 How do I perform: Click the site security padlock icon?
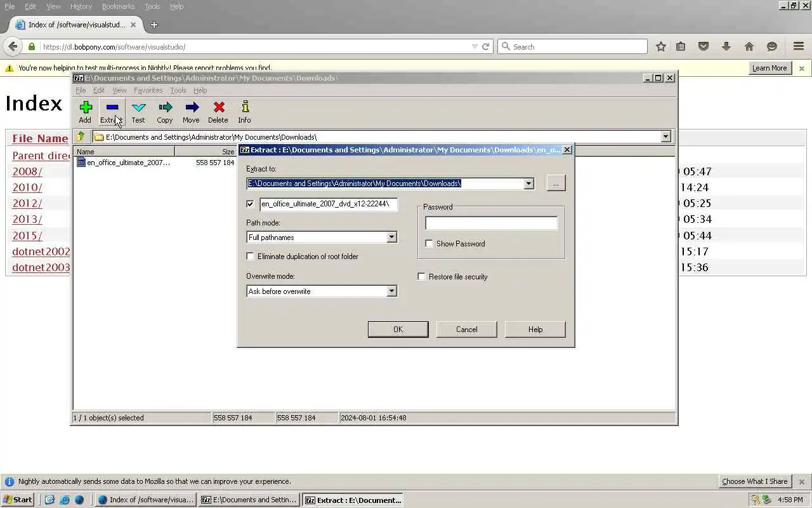(x=32, y=46)
